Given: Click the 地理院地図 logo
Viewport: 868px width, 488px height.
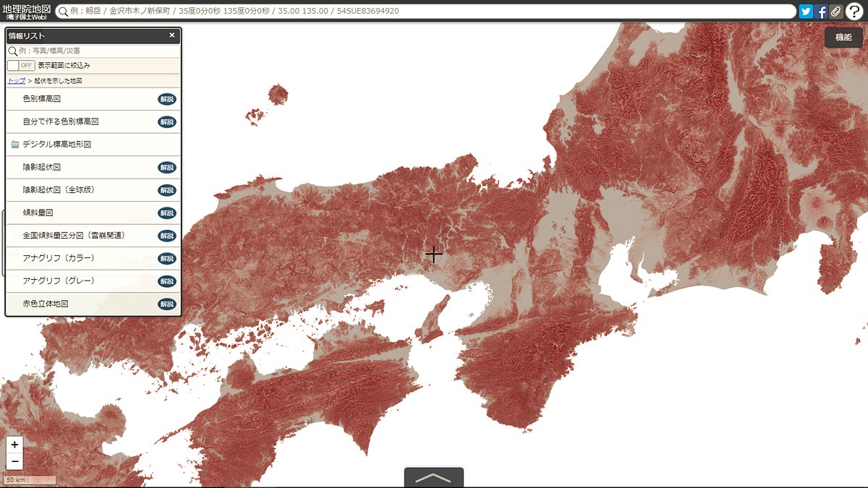Looking at the screenshot, I should coord(26,11).
